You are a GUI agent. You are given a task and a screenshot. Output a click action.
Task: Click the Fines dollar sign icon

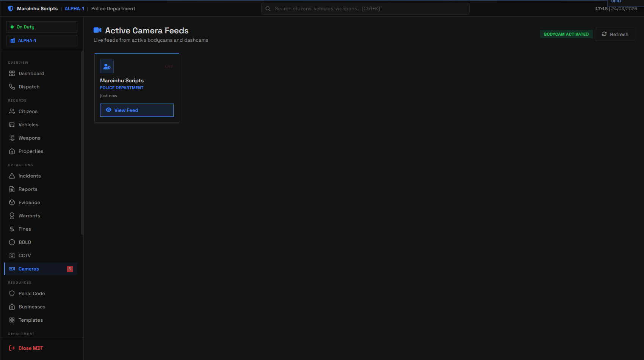(x=12, y=229)
